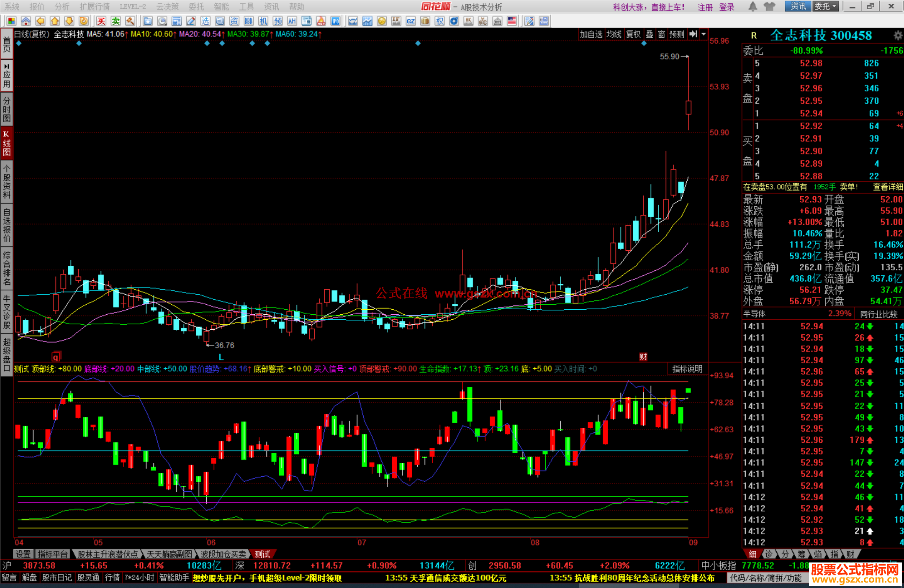The height and width of the screenshot is (588, 904).
Task: Click the 代码/名称/简拼/功能 search field
Action: [765, 578]
